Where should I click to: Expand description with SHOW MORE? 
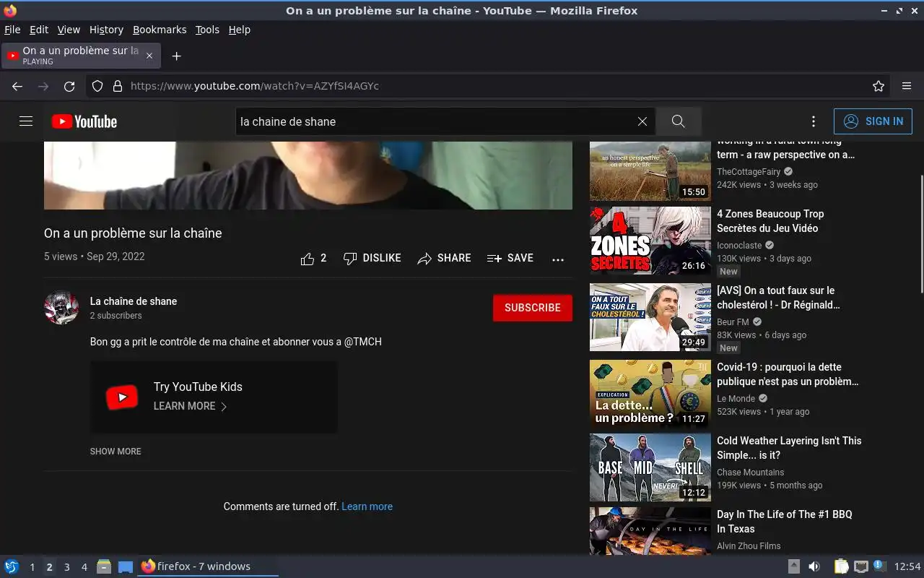pyautogui.click(x=115, y=452)
